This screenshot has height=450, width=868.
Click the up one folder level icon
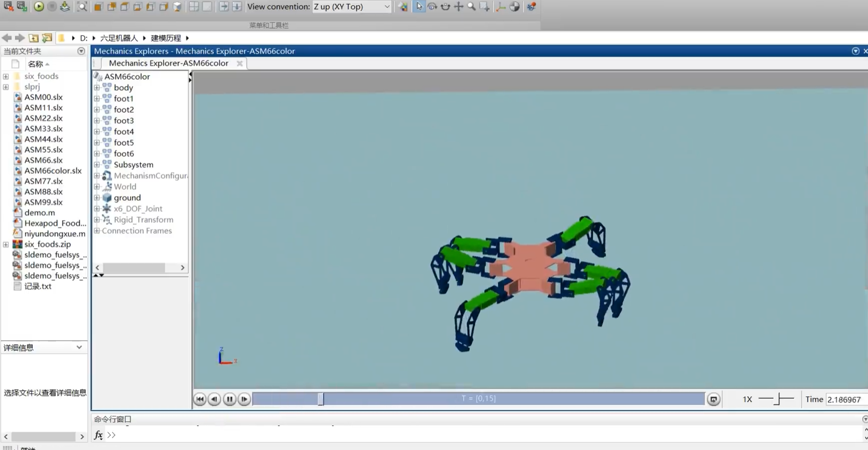click(34, 38)
